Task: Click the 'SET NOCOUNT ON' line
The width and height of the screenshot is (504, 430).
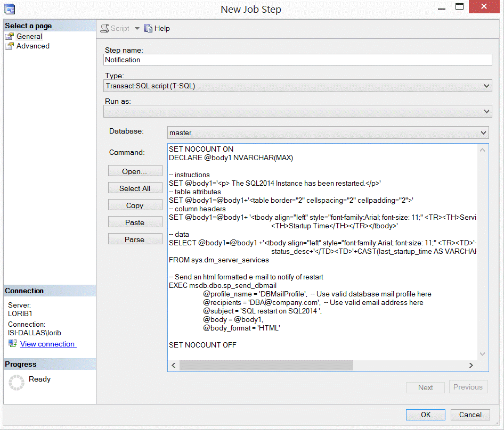Action: click(x=201, y=149)
